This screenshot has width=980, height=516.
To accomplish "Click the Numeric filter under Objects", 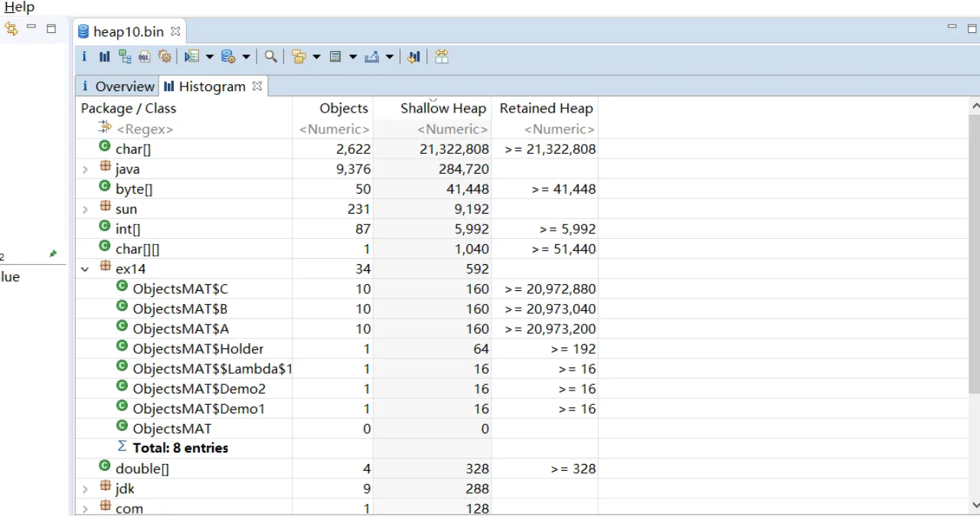I will pyautogui.click(x=333, y=129).
